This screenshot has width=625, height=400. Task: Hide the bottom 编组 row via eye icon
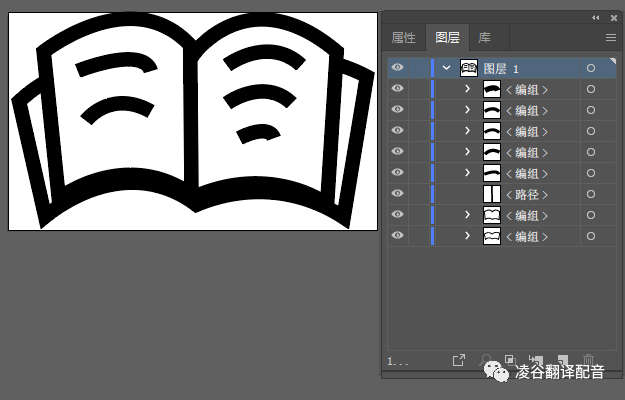point(398,236)
